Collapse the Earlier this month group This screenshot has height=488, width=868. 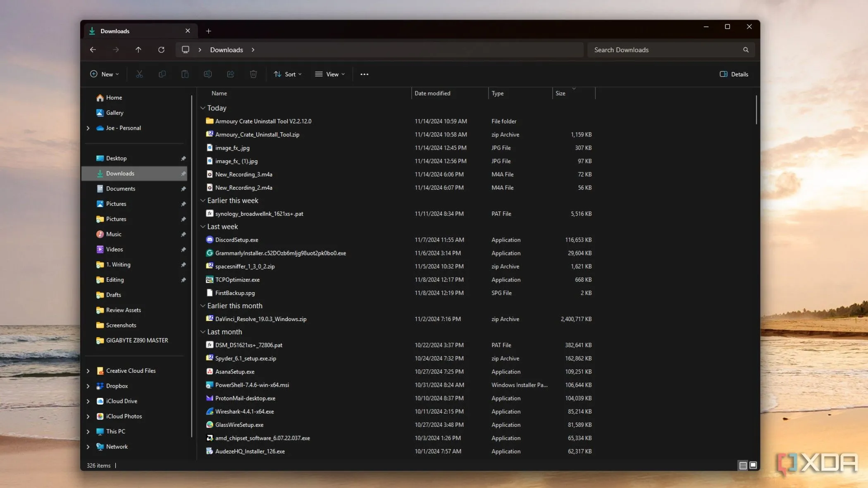[x=203, y=306]
